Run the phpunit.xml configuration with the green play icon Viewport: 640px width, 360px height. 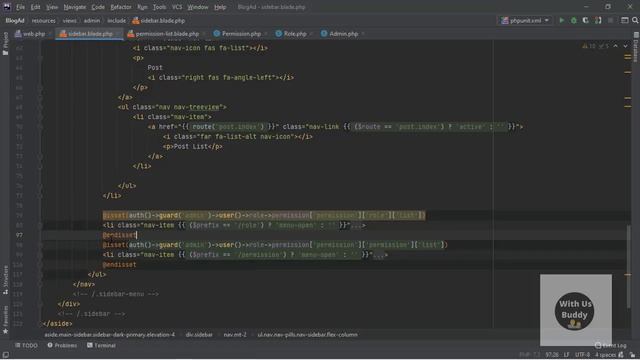[562, 20]
